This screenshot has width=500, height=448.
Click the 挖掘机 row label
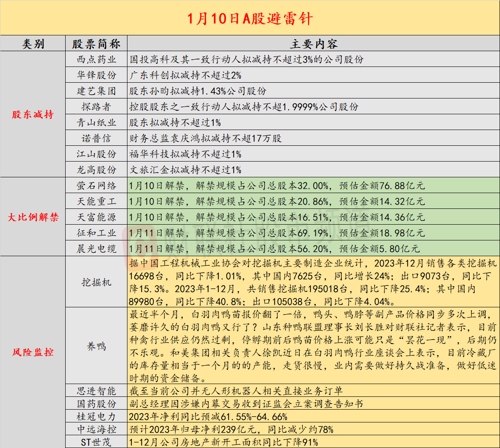point(96,282)
